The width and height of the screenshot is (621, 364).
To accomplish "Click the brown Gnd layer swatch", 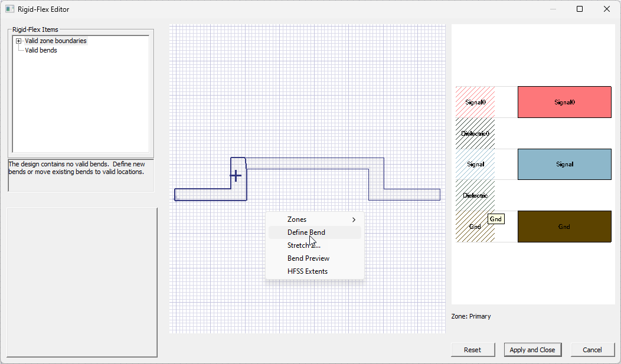I will click(x=564, y=227).
